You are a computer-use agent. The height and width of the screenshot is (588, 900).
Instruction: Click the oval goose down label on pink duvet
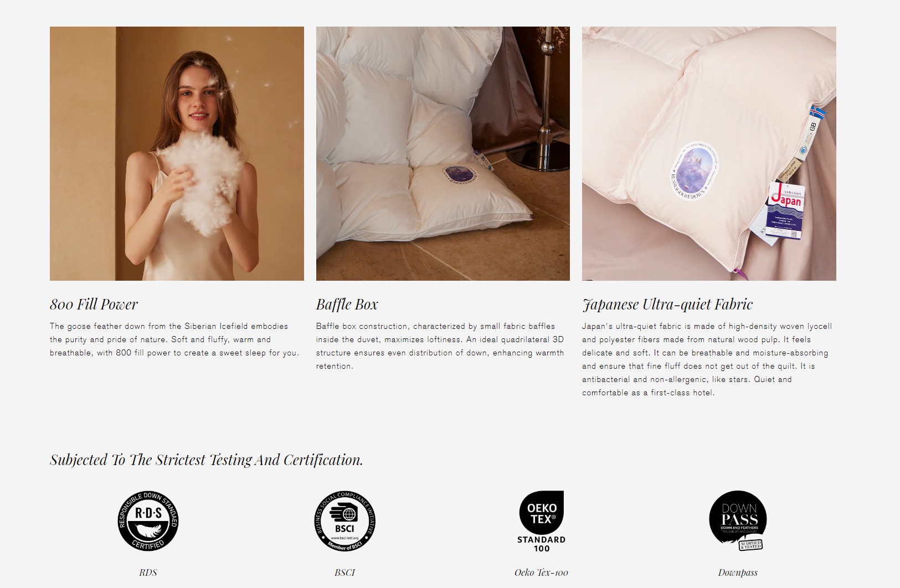[695, 170]
